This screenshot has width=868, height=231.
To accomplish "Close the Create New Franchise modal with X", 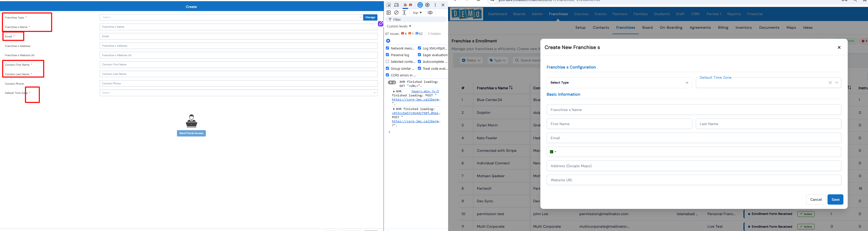I will tap(839, 47).
